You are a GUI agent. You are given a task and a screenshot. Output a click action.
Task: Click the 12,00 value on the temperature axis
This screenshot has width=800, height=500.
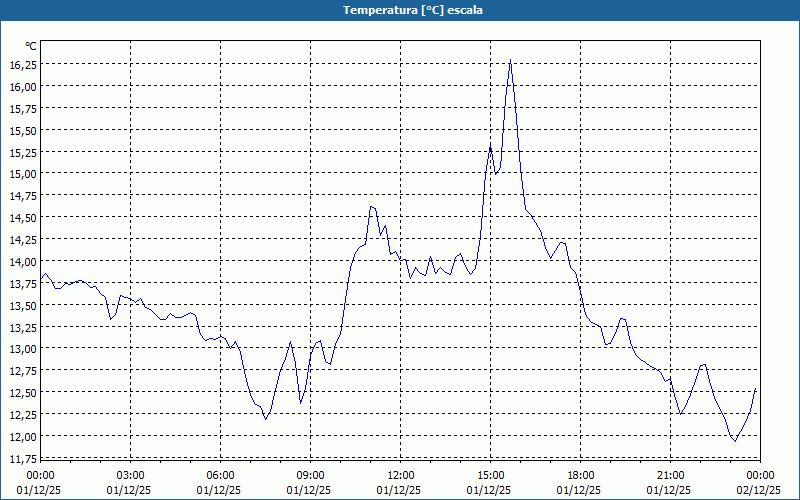(23, 436)
